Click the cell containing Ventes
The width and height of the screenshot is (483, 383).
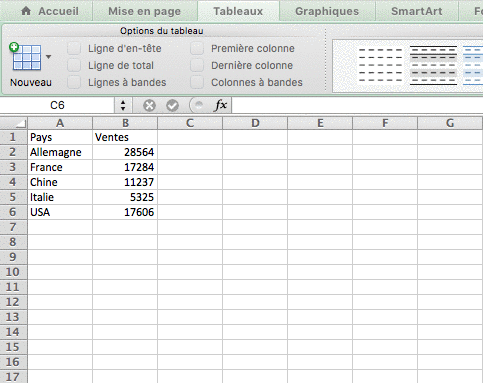point(125,137)
